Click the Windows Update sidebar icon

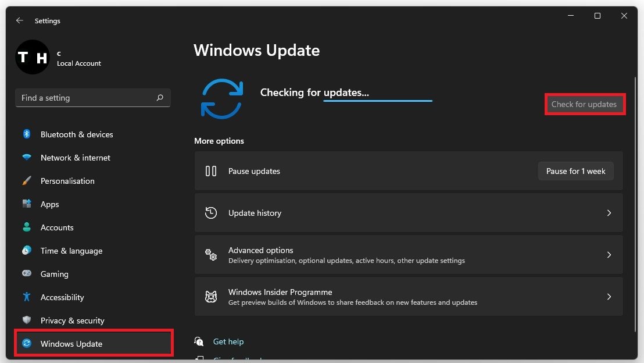[27, 343]
